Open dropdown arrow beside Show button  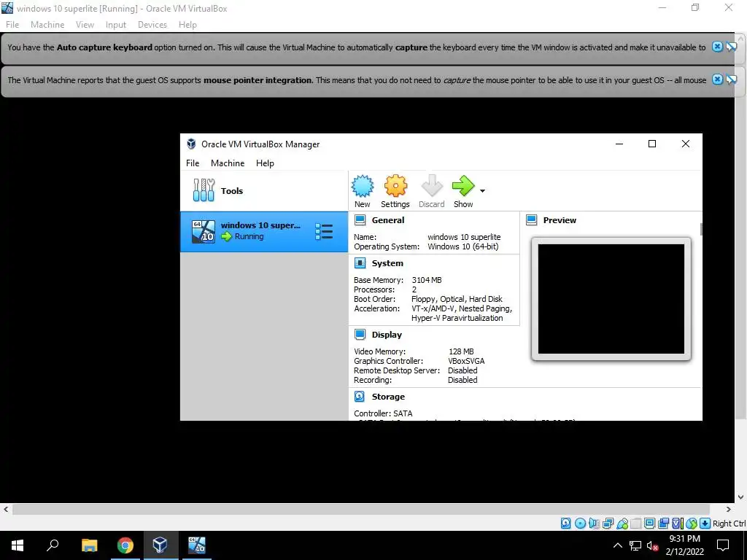point(482,191)
